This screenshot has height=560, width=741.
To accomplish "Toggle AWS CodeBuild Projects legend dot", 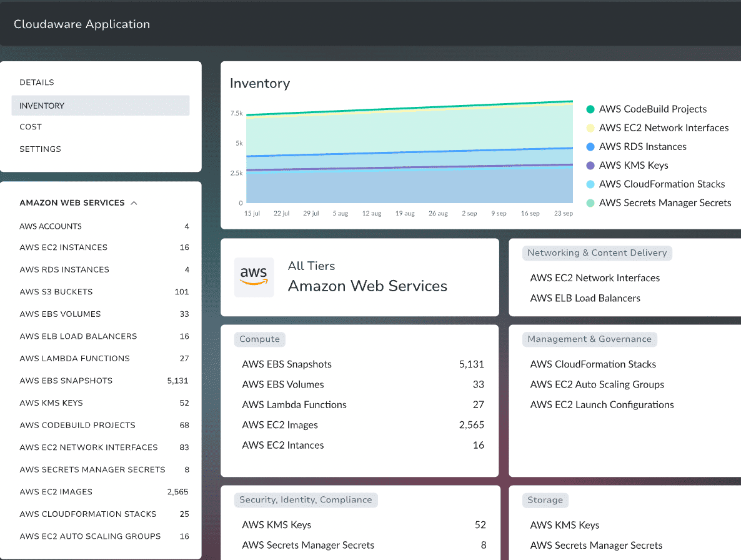I will click(590, 109).
